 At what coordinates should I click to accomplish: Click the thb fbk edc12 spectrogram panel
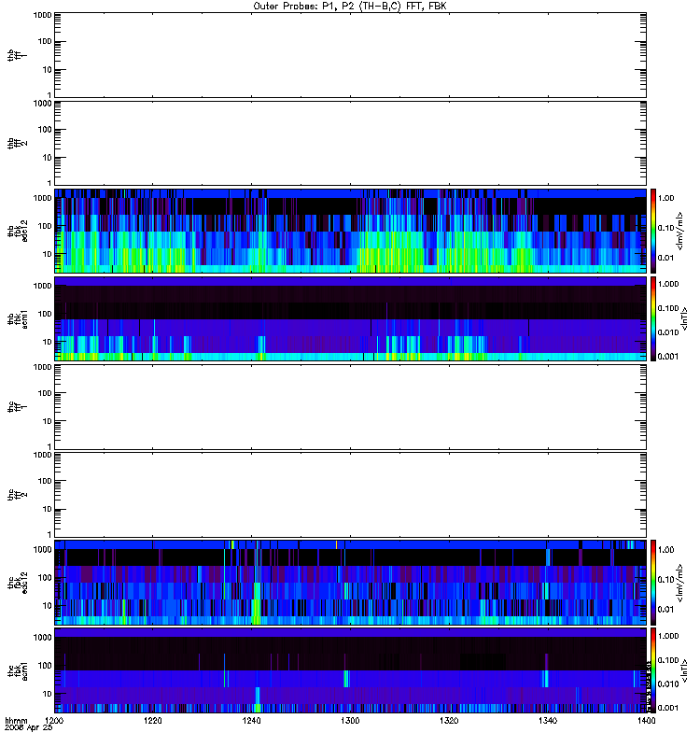click(x=351, y=231)
